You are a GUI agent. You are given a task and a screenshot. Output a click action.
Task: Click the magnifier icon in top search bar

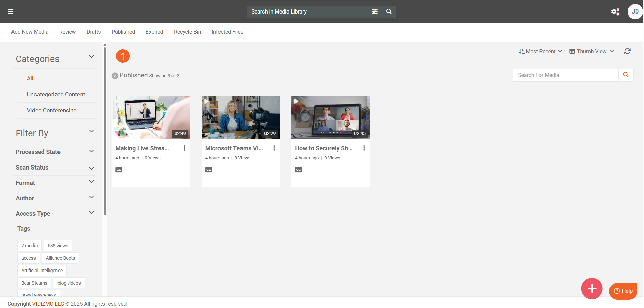pos(389,11)
